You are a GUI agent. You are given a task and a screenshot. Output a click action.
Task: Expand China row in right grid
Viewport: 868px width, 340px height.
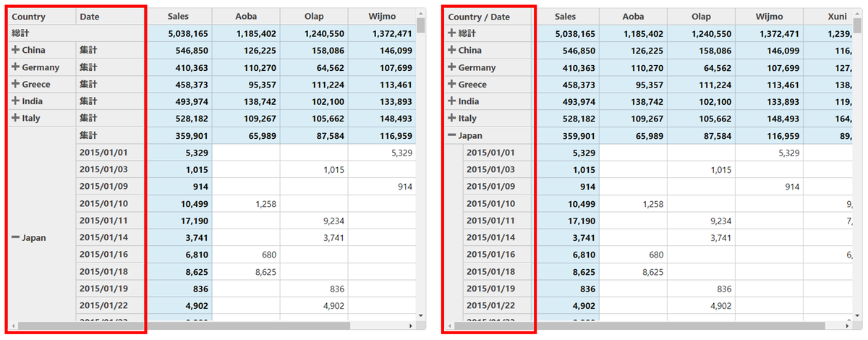click(451, 50)
